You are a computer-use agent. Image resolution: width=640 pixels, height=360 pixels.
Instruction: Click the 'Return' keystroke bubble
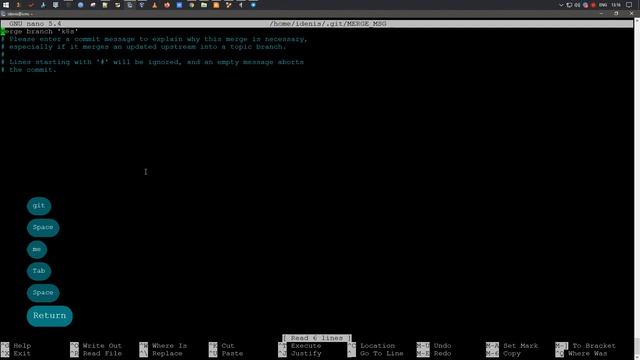pyautogui.click(x=49, y=316)
